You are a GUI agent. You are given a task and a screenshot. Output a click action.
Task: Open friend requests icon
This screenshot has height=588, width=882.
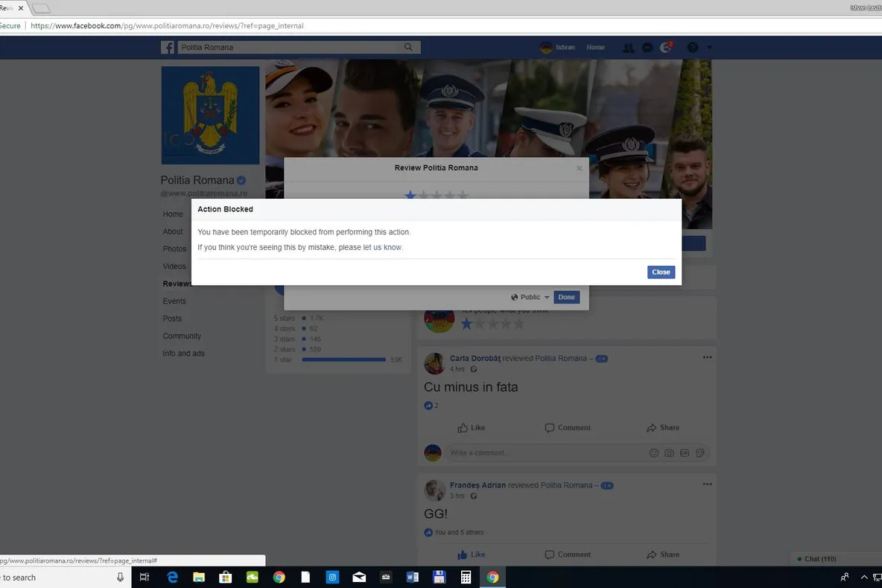[x=628, y=48]
